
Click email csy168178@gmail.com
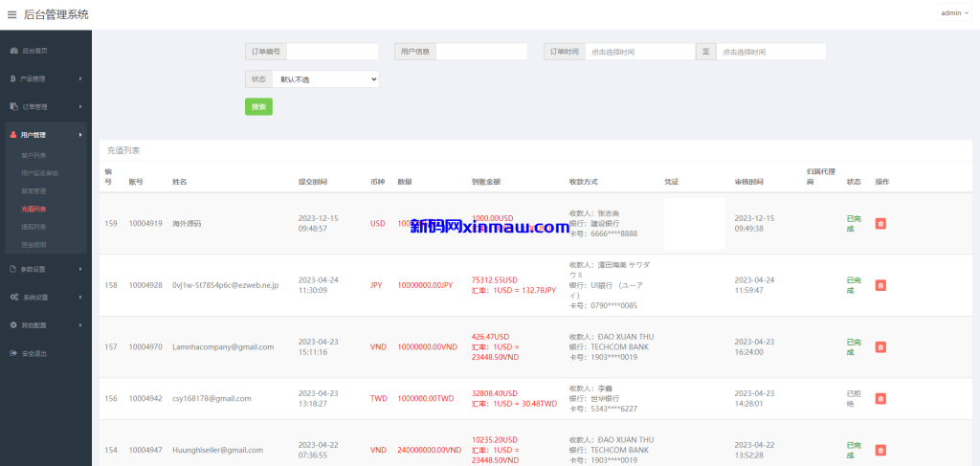pyautogui.click(x=212, y=398)
